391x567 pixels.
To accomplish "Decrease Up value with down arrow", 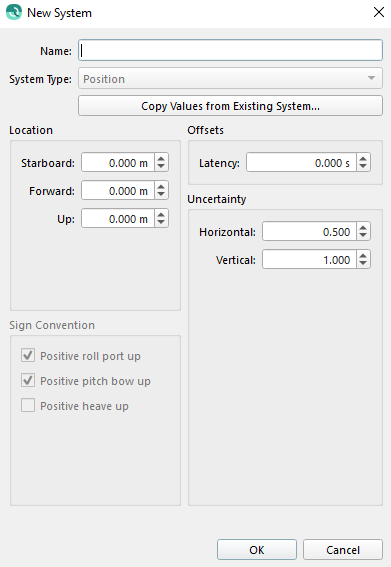I will (161, 223).
